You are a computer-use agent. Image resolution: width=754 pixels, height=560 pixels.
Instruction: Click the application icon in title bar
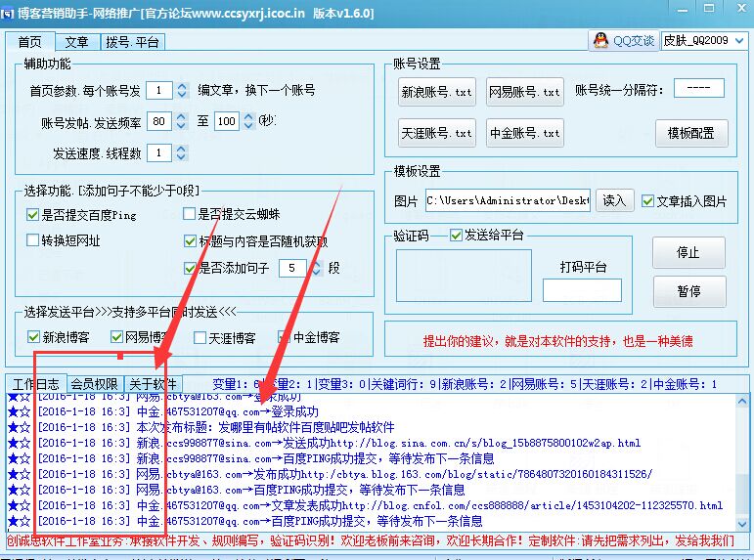[x=7, y=13]
